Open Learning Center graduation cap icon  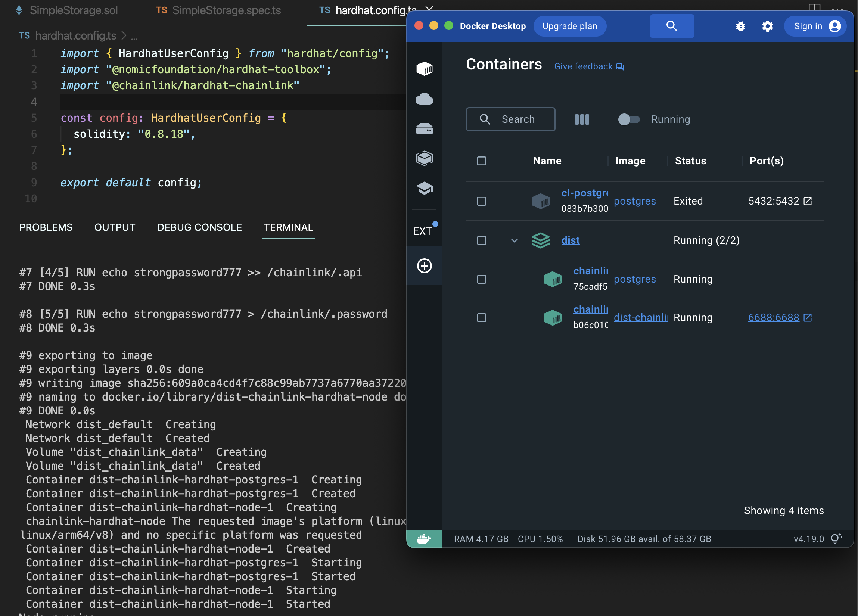pyautogui.click(x=424, y=188)
